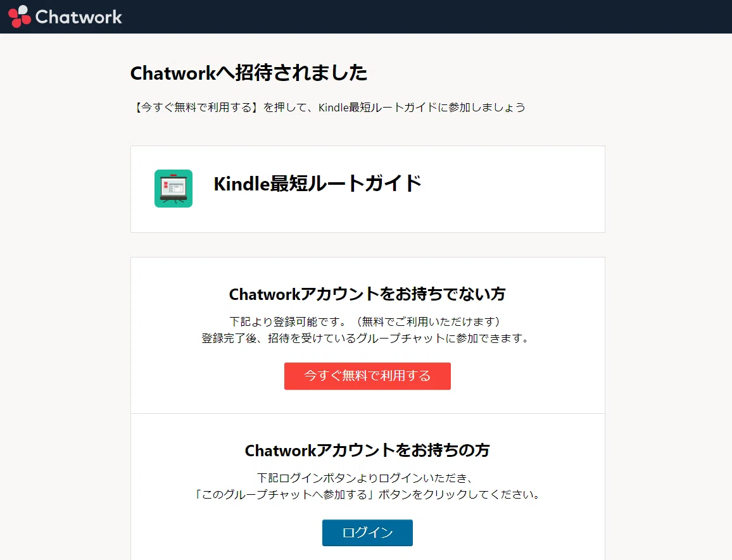The width and height of the screenshot is (732, 560).
Task: Click the no-account registration section panel
Action: [x=368, y=335]
